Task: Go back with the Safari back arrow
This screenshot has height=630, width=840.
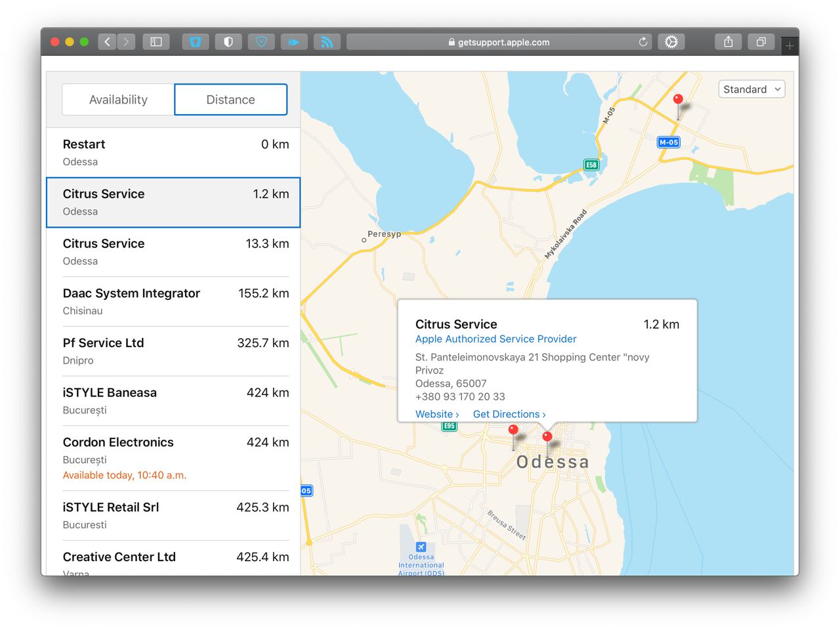Action: (x=108, y=42)
